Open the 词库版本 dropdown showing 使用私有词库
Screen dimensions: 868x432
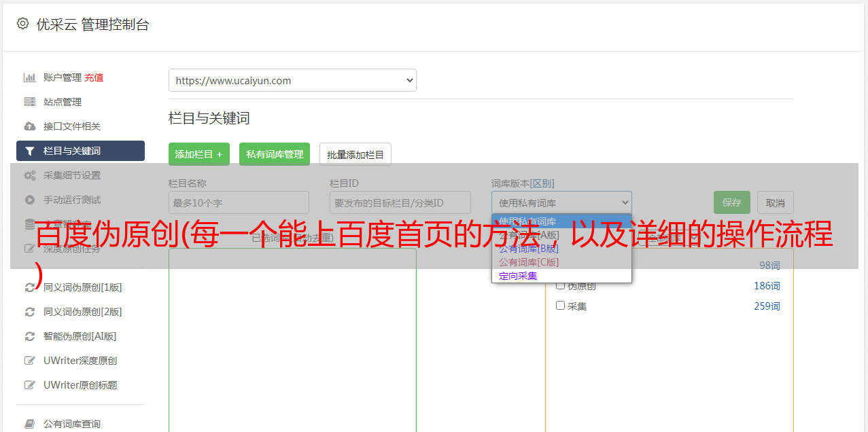pos(561,202)
